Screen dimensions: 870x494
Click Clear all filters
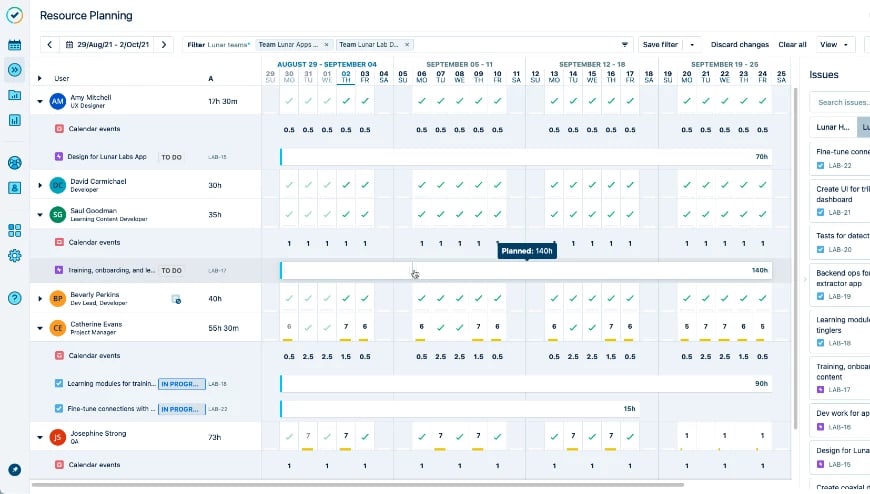click(x=792, y=44)
